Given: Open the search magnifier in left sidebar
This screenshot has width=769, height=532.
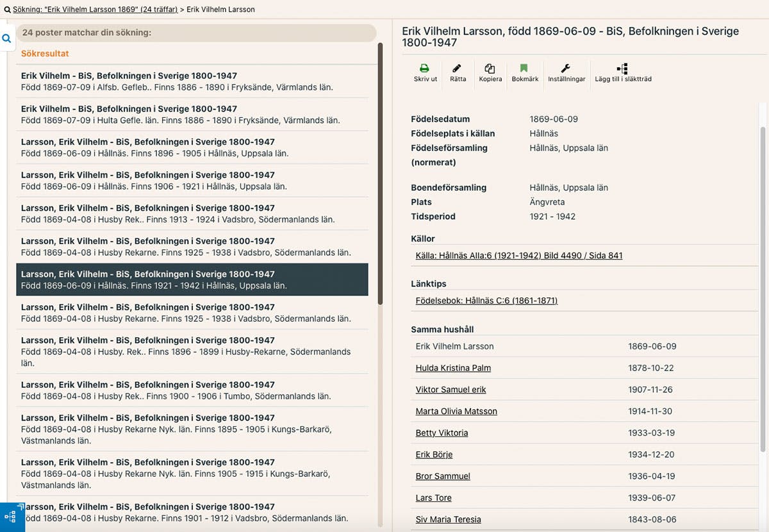Looking at the screenshot, I should pos(6,39).
